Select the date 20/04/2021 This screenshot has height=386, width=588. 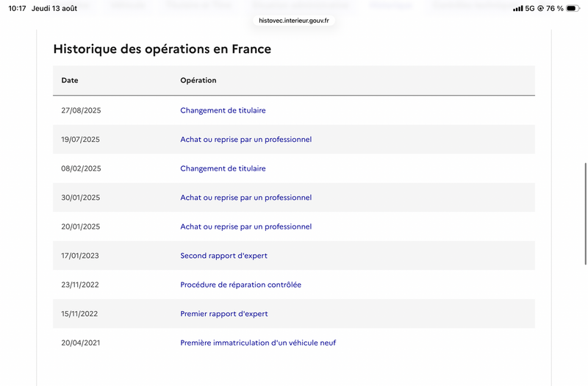[80, 343]
